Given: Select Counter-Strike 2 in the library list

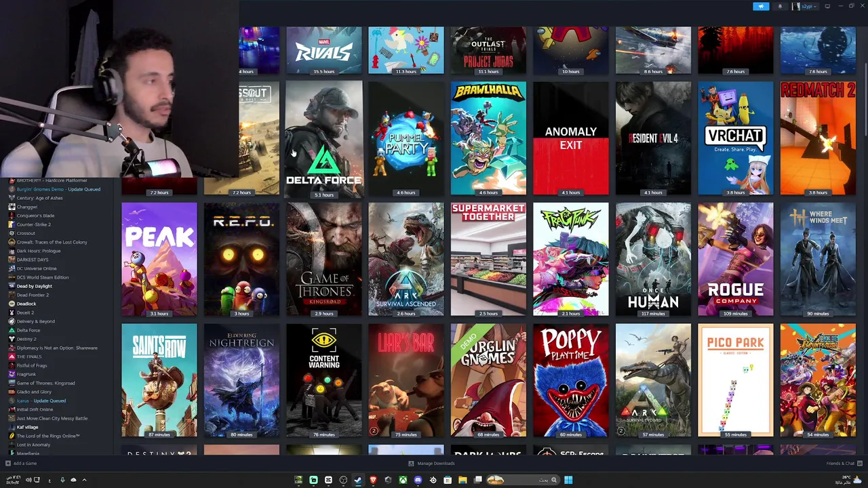Looking at the screenshot, I should [33, 224].
